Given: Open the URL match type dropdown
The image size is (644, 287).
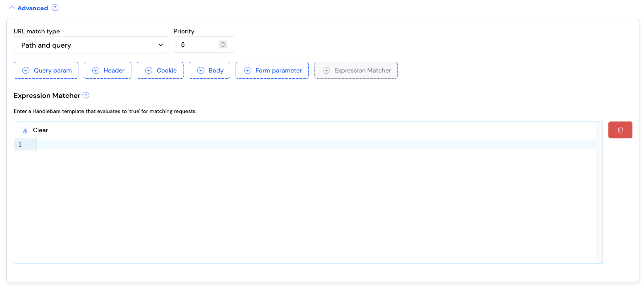Looking at the screenshot, I should click(x=91, y=44).
